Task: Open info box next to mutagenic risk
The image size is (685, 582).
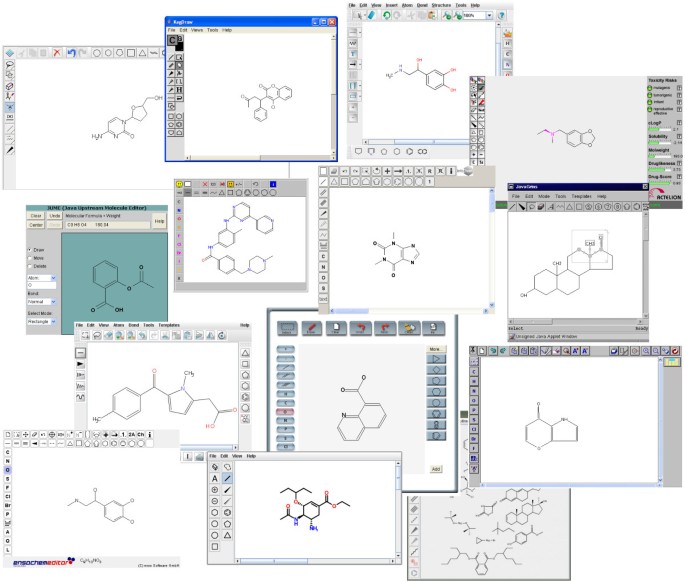Action: pos(679,88)
